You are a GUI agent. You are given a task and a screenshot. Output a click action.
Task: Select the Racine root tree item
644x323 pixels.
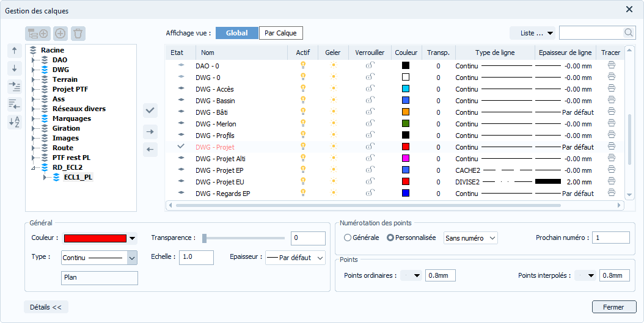coord(52,50)
